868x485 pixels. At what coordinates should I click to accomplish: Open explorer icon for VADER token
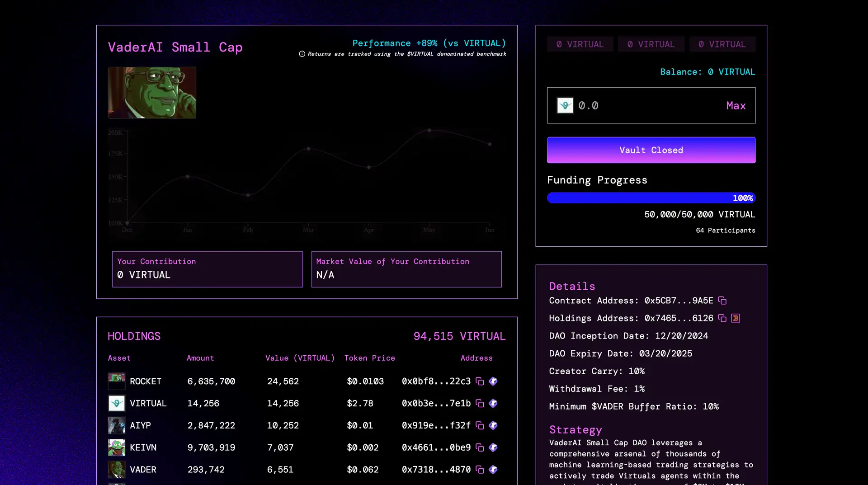pos(493,470)
